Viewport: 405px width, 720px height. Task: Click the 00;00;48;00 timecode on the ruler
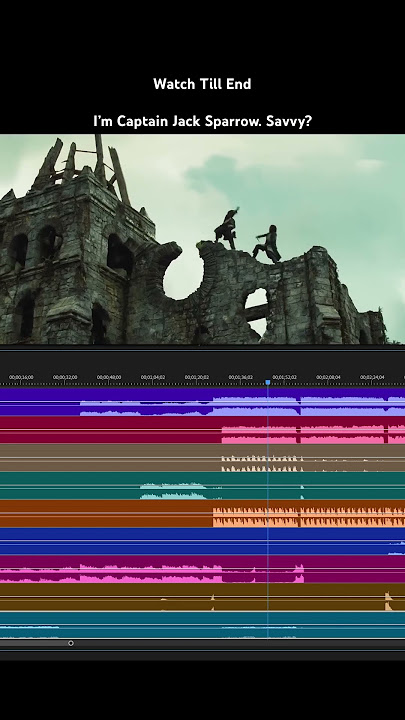[109, 377]
